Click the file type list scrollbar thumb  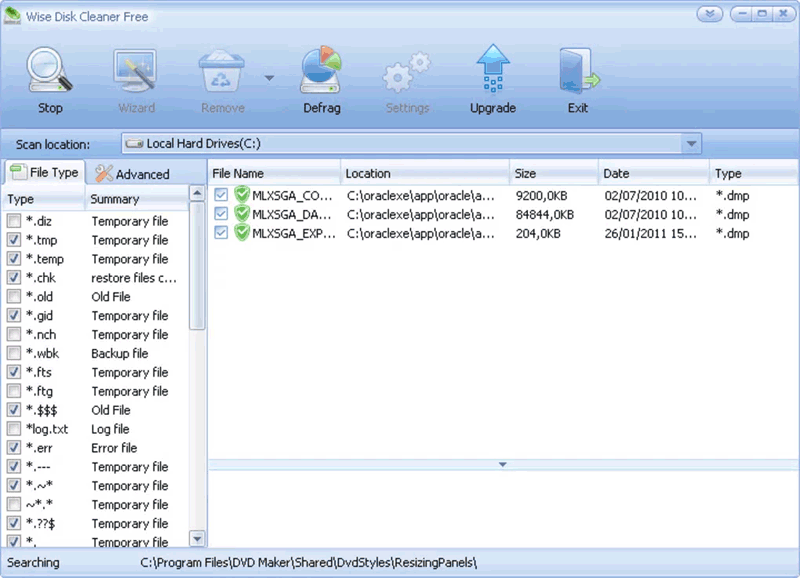197,266
